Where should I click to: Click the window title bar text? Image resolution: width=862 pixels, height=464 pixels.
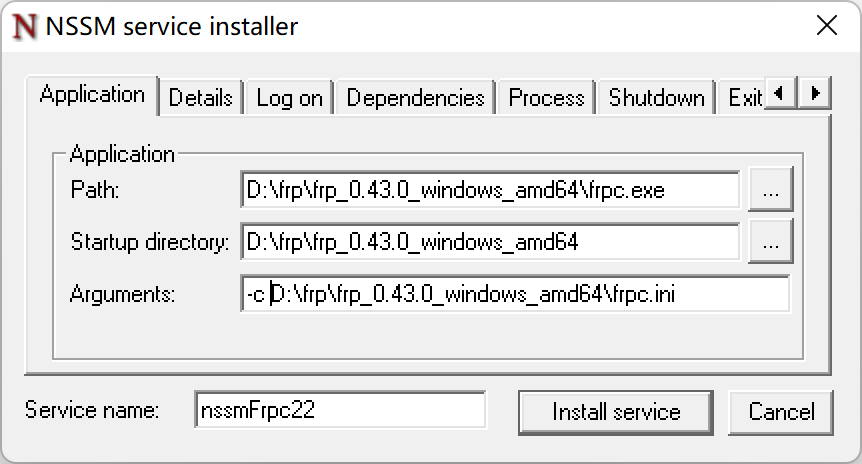(x=172, y=27)
